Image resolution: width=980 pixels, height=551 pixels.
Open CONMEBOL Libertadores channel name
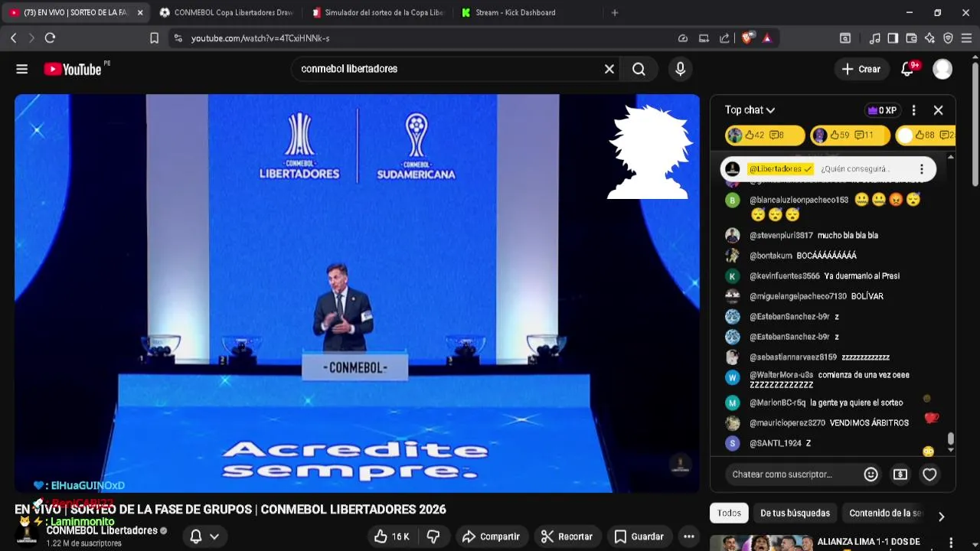[102, 530]
